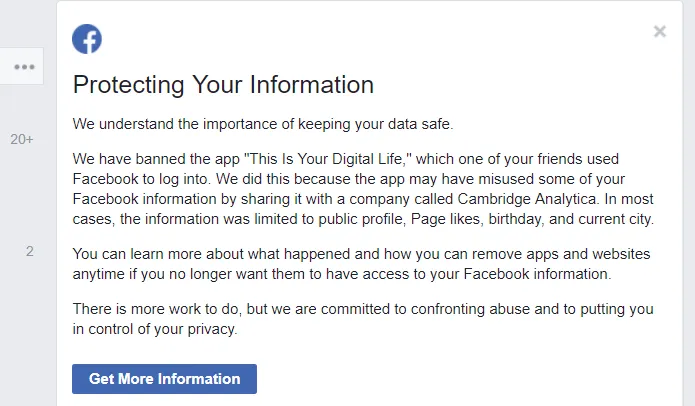This screenshot has height=406, width=695.
Task: Click the Get More Information button
Action: click(164, 379)
